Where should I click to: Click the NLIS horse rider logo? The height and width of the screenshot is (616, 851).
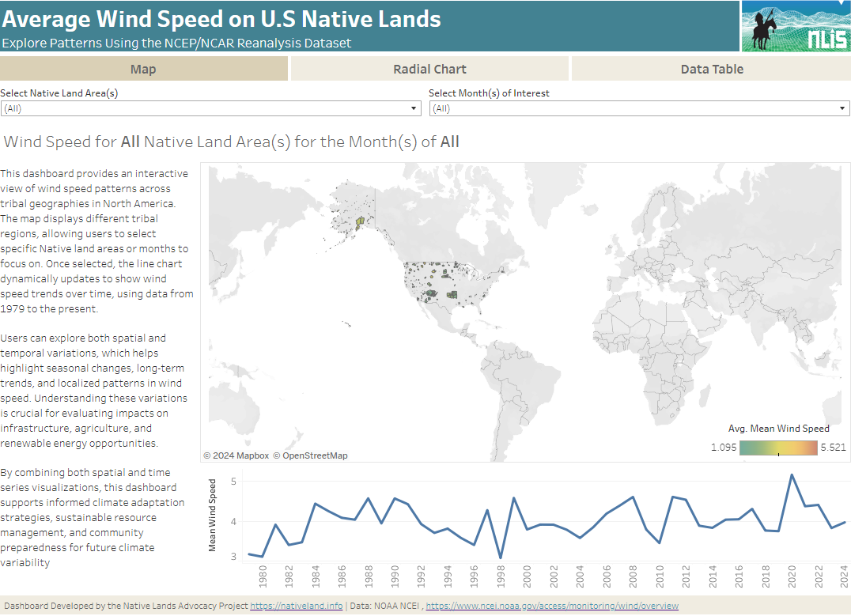(795, 26)
